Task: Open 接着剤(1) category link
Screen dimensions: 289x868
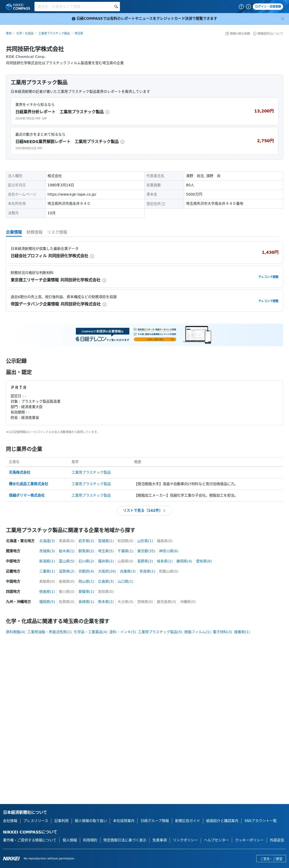Action: coord(242,632)
